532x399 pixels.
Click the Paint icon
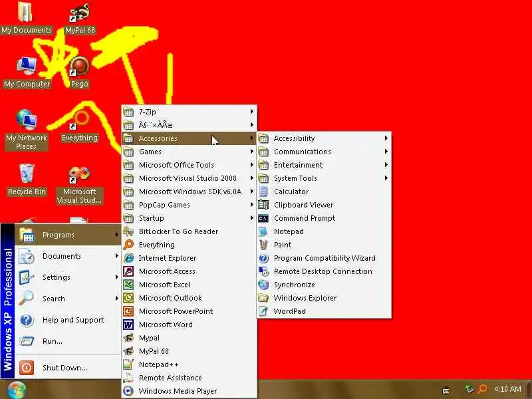tap(263, 245)
